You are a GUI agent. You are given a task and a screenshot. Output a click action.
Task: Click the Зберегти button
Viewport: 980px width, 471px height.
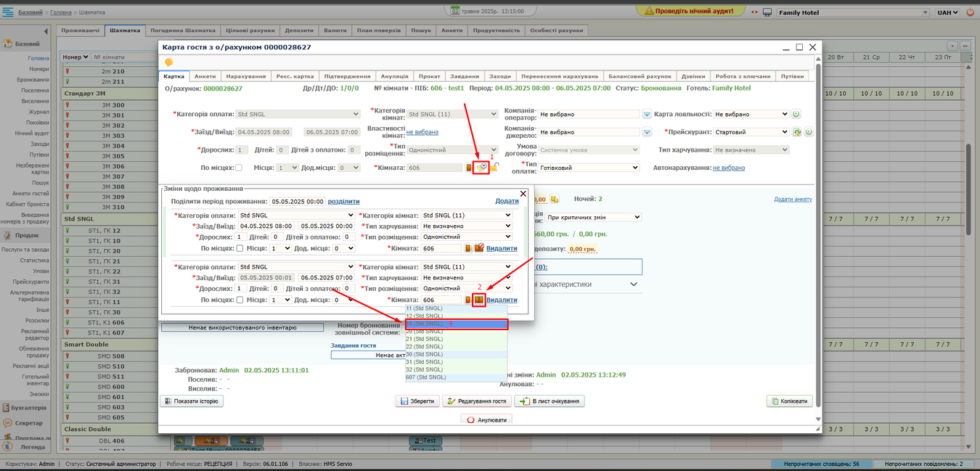pyautogui.click(x=417, y=401)
